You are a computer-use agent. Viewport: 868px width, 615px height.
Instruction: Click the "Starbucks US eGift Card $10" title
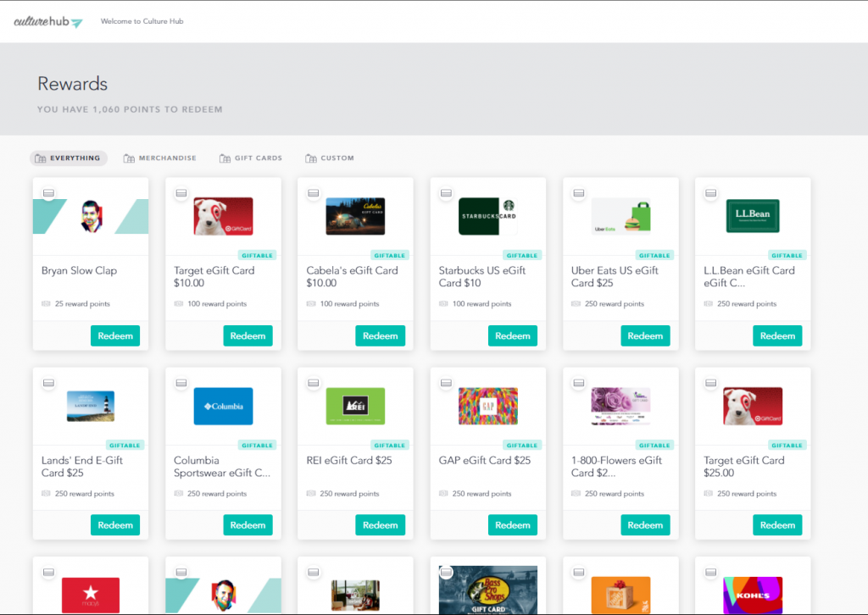(482, 276)
